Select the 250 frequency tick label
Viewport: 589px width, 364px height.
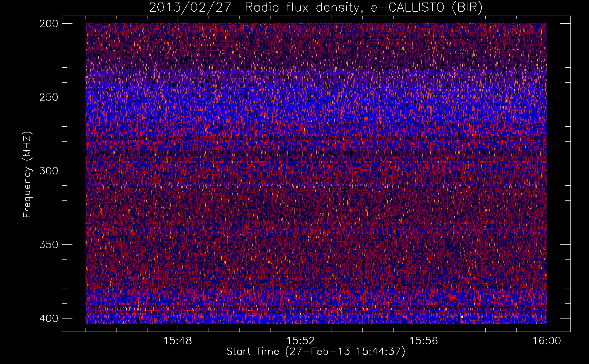pyautogui.click(x=48, y=97)
